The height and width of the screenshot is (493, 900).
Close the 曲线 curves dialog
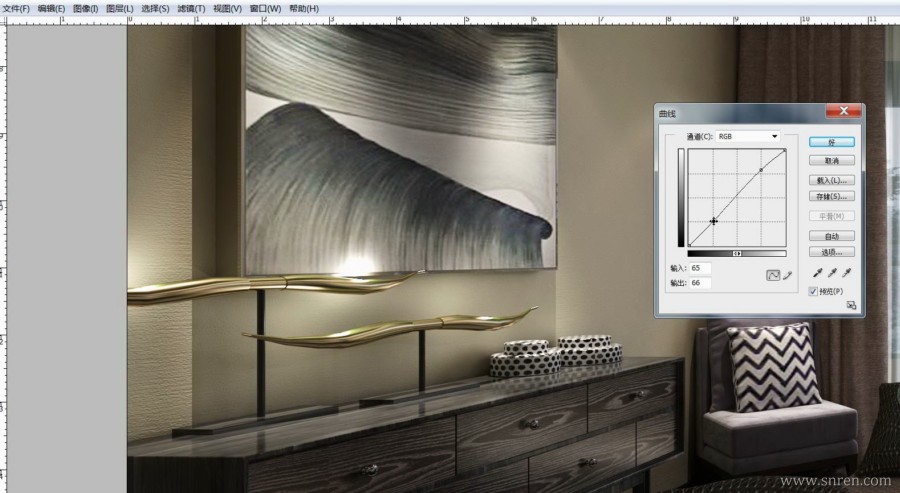[x=843, y=111]
